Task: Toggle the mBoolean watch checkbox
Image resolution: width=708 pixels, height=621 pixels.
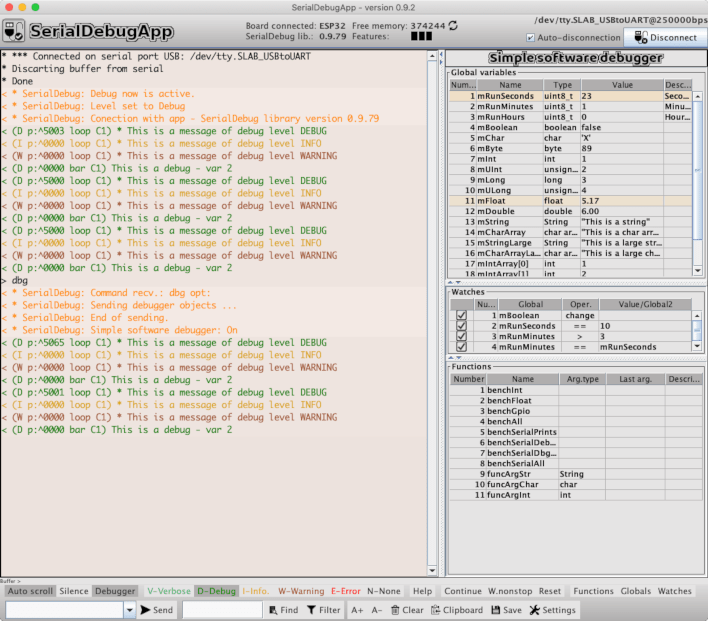Action: tap(461, 315)
